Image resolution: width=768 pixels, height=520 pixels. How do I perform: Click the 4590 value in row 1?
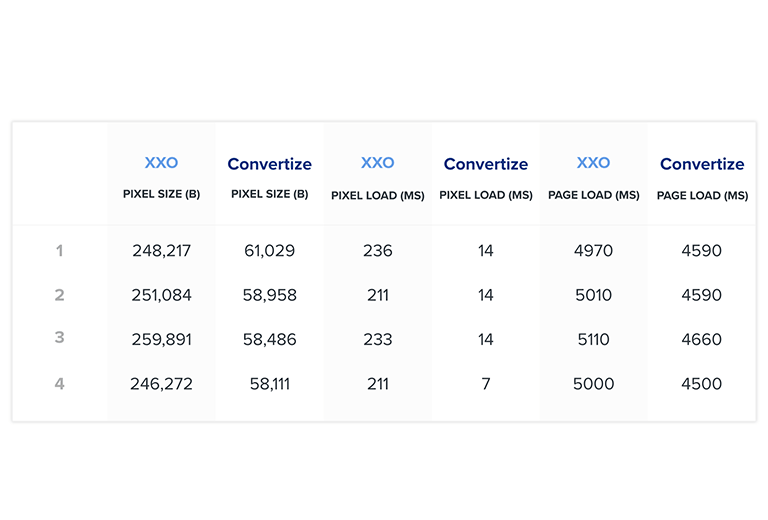(701, 251)
